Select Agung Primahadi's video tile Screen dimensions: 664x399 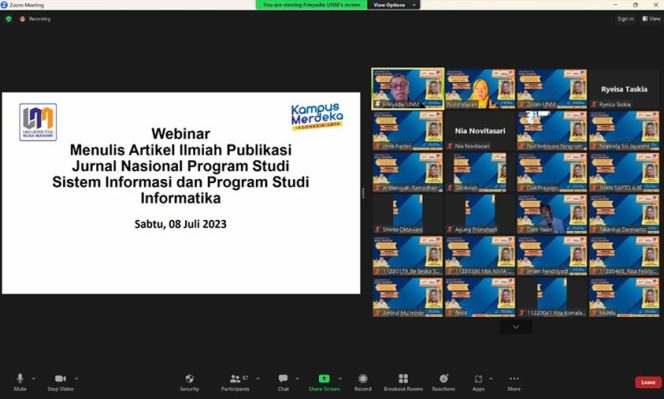click(x=480, y=214)
